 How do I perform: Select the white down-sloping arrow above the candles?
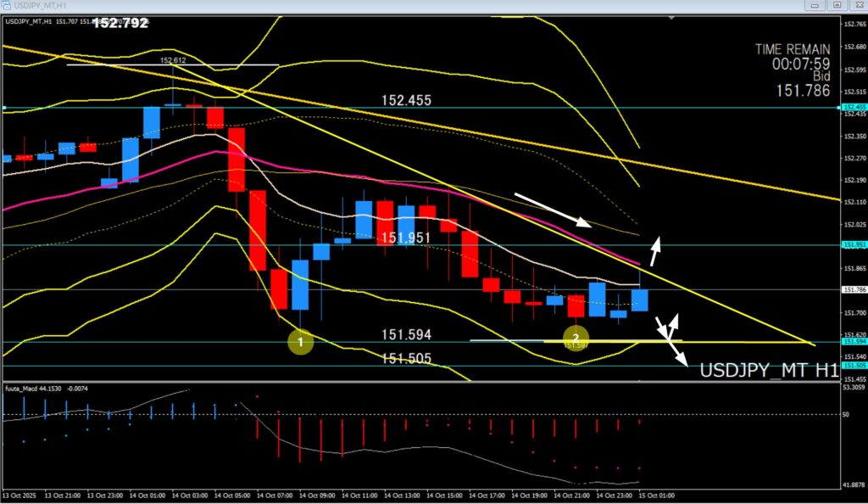coord(553,210)
